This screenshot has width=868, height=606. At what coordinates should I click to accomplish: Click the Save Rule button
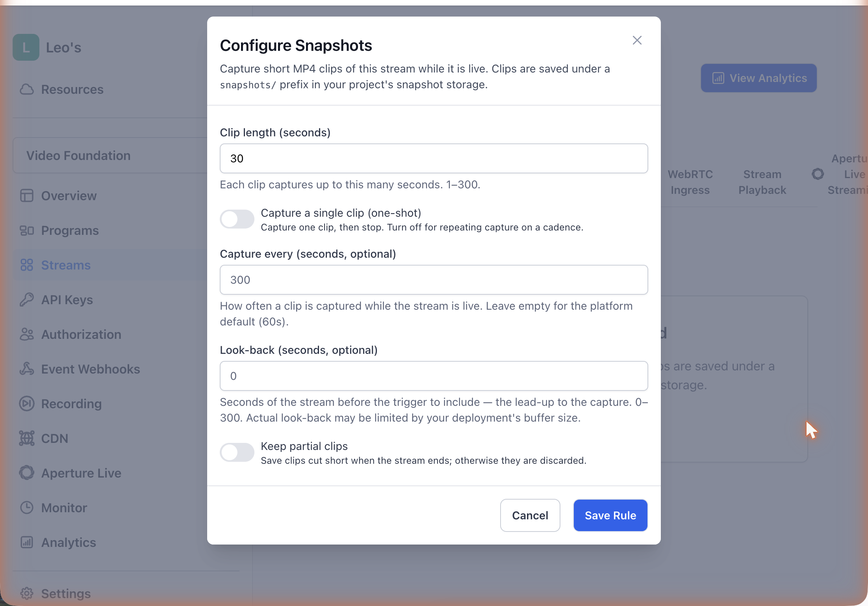[610, 515]
